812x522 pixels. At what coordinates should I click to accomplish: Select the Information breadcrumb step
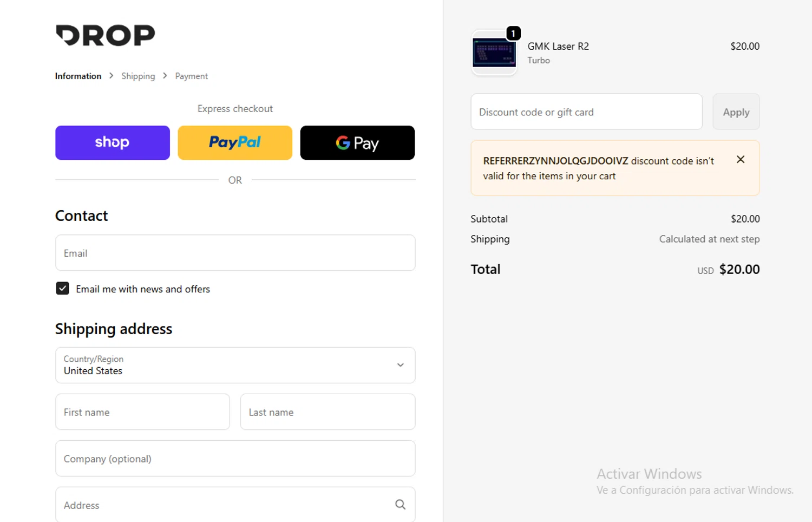coord(78,76)
